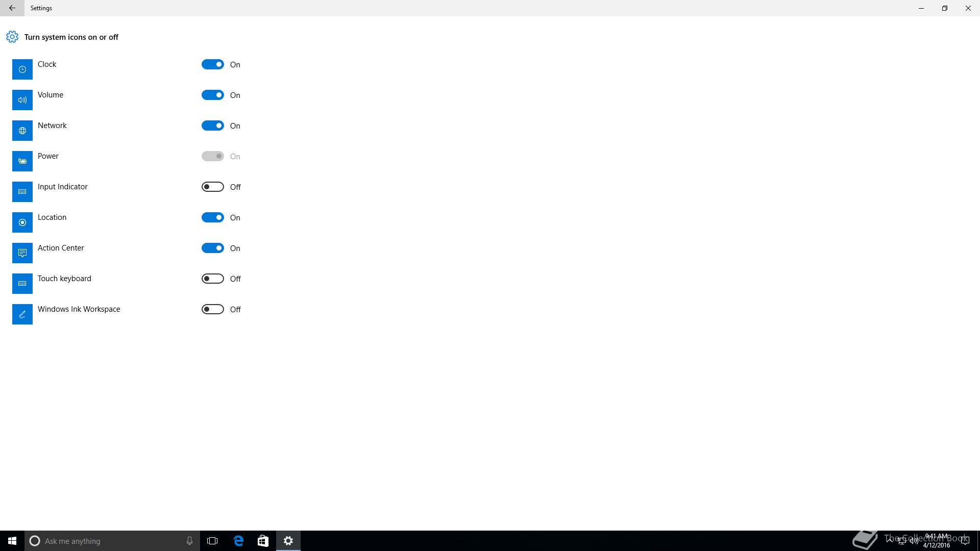The width and height of the screenshot is (980, 551).
Task: Click the 'Windows Ink Workspace' label
Action: 79,309
